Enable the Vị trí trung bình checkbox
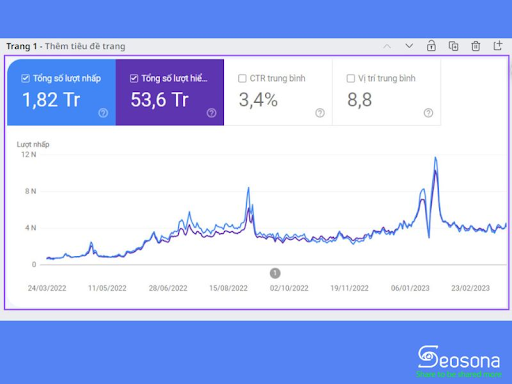Image resolution: width=512 pixels, height=384 pixels. [x=351, y=78]
